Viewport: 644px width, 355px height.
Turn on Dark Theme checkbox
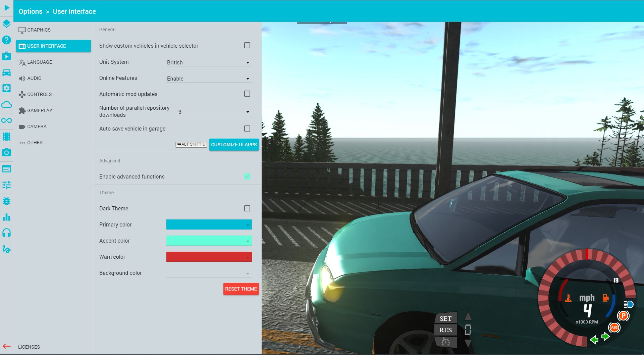pyautogui.click(x=247, y=208)
